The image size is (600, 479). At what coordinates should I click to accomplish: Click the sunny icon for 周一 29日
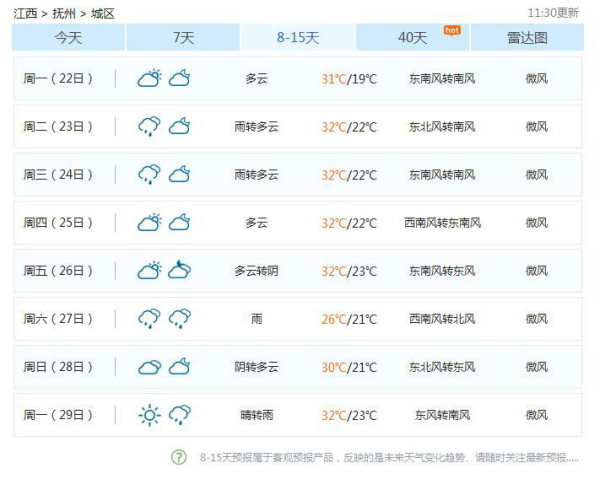[150, 415]
